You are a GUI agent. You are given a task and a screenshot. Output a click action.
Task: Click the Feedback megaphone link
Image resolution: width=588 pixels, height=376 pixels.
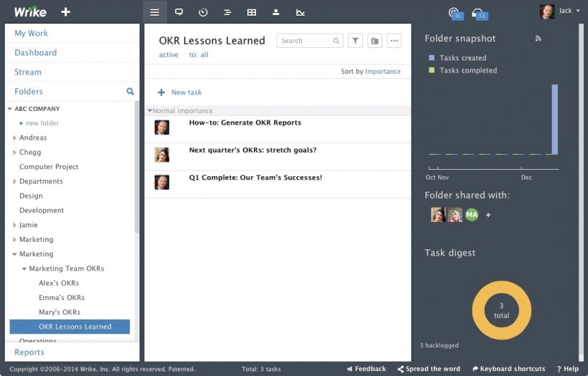(x=366, y=369)
